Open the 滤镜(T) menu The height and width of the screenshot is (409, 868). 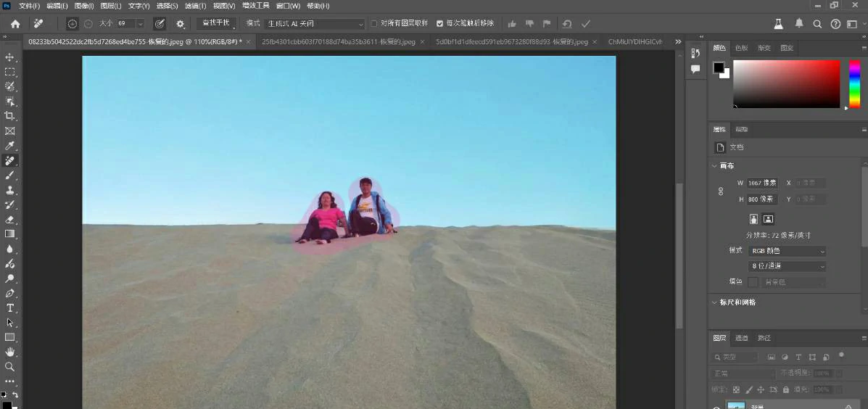[x=195, y=6]
